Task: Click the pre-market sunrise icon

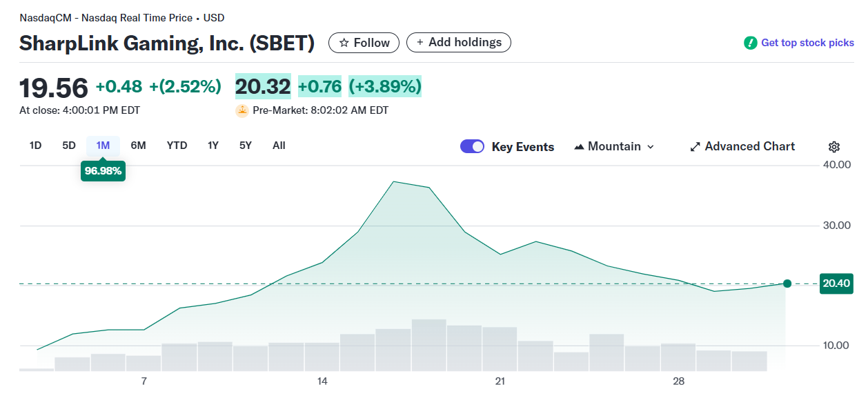Action: coord(242,110)
